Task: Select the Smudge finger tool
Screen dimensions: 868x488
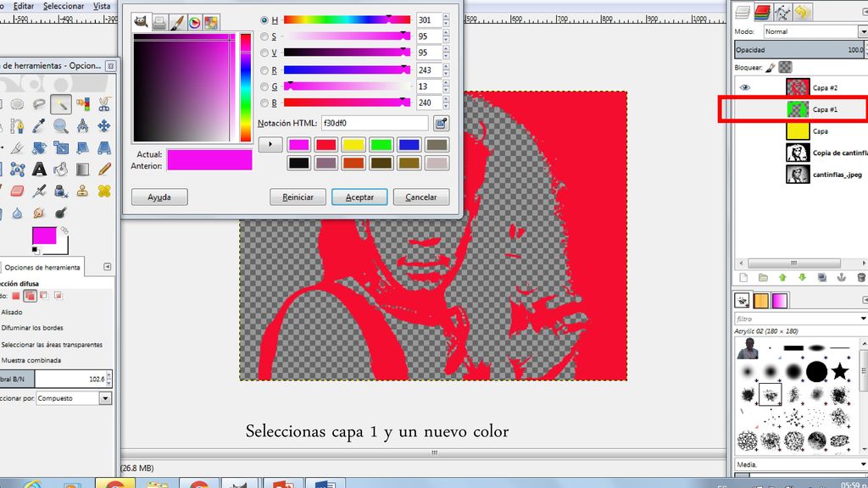Action: pyautogui.click(x=39, y=213)
